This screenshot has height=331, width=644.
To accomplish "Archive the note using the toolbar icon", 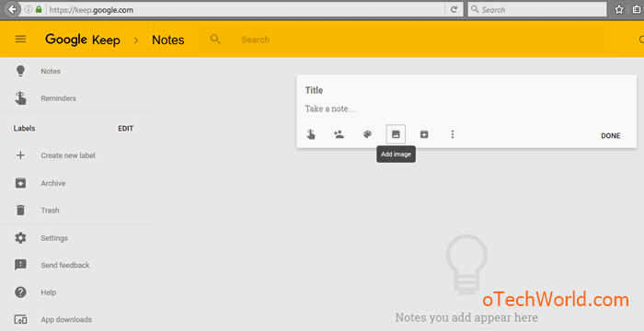I will coord(424,134).
